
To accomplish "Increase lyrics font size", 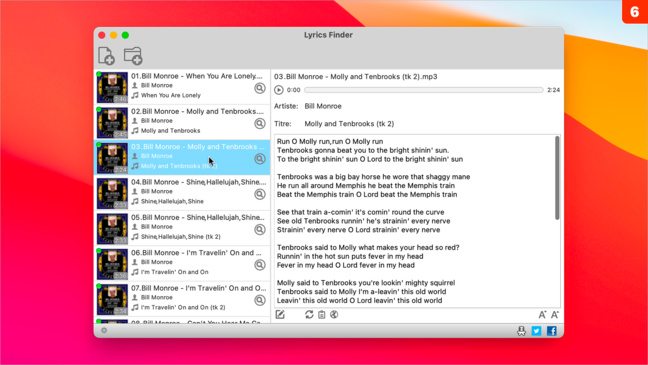I will [555, 315].
